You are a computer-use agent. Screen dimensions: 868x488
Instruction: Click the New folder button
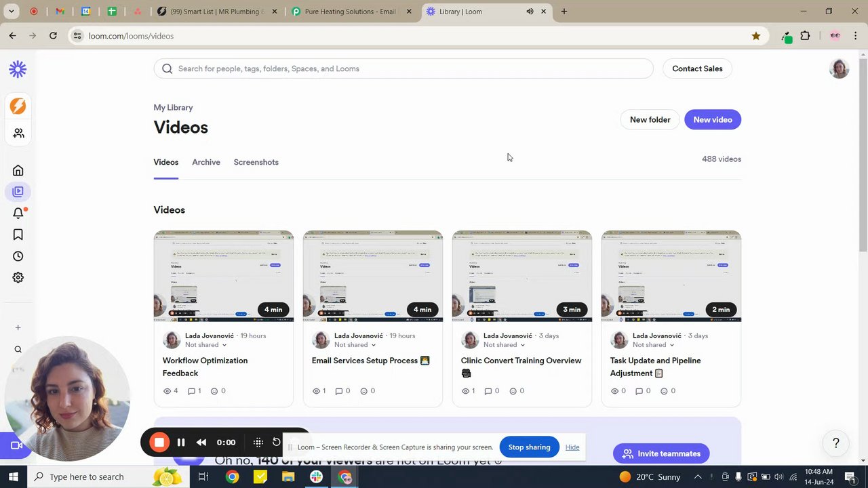[x=650, y=119]
